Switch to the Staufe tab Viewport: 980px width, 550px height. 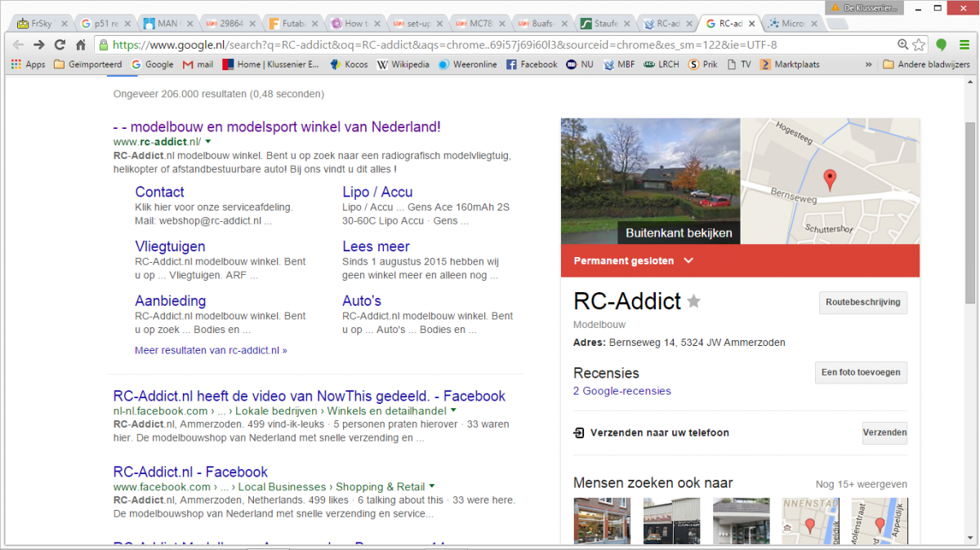pos(603,23)
